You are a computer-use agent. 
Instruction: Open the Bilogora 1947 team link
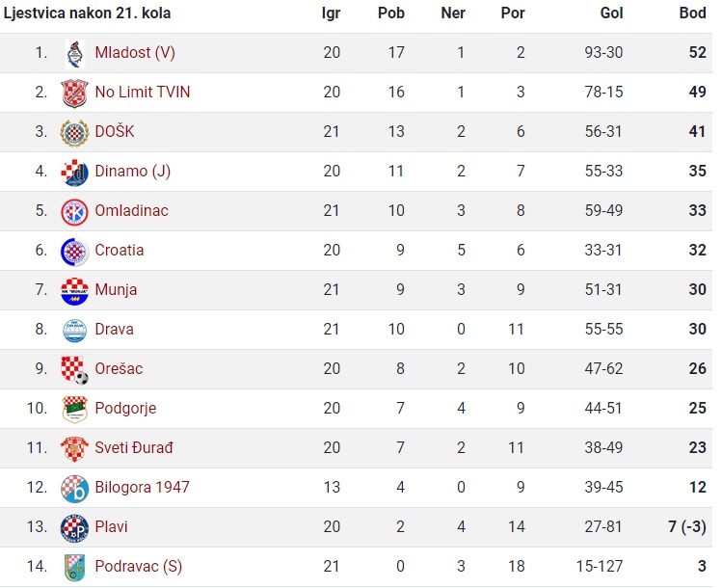click(x=143, y=487)
